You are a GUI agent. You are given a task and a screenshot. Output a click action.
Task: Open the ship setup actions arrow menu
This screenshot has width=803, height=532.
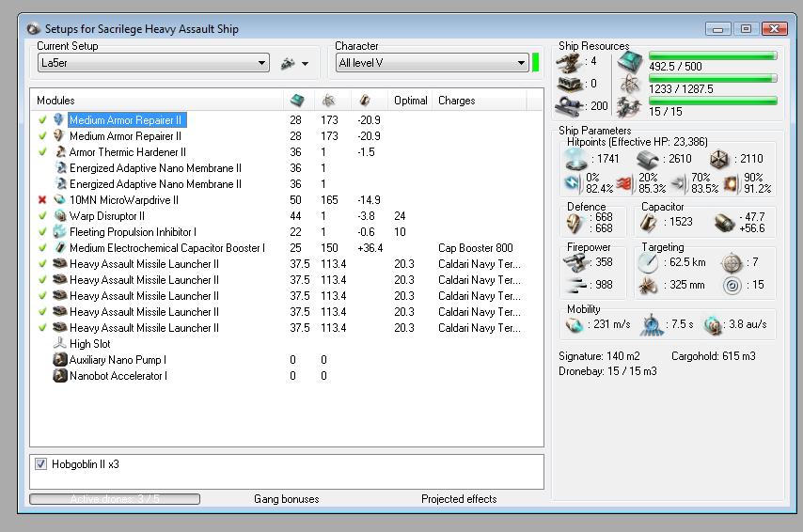[306, 64]
